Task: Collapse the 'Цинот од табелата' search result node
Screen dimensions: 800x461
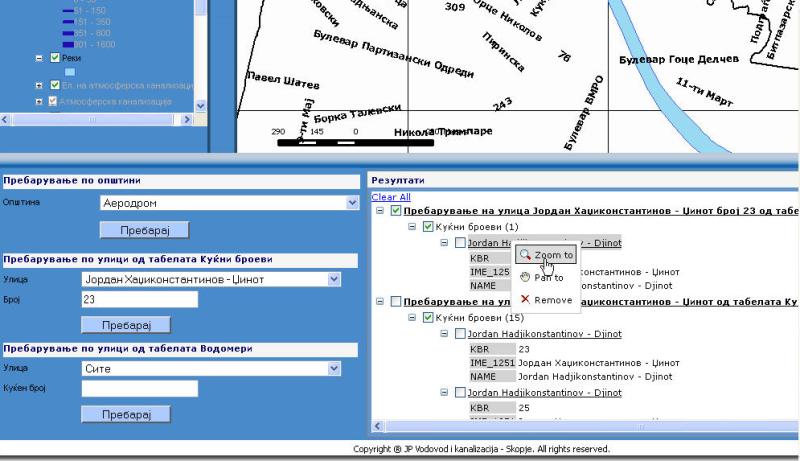Action: pyautogui.click(x=380, y=301)
